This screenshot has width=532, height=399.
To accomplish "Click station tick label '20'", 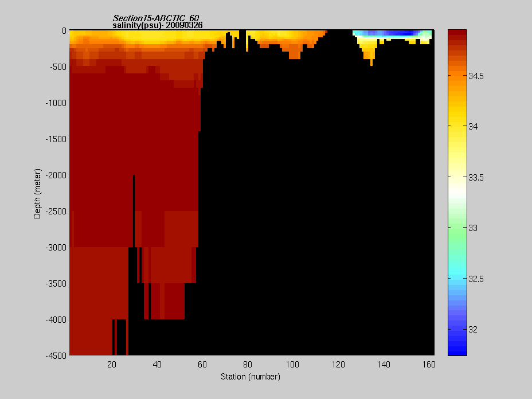I will pyautogui.click(x=112, y=365).
